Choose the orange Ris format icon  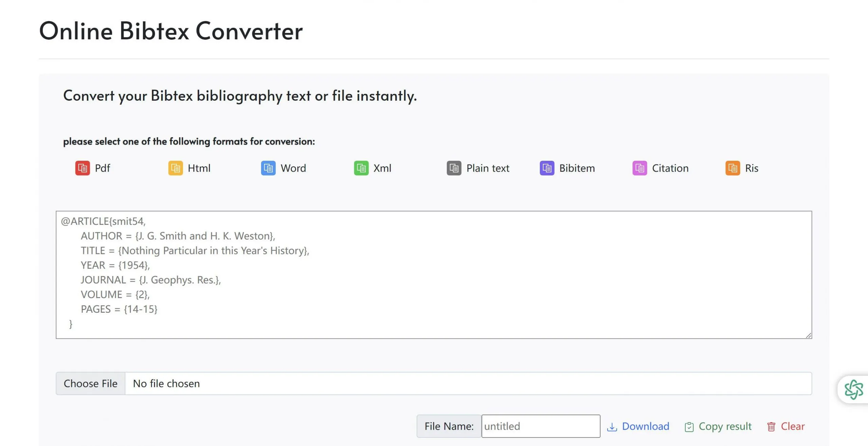click(733, 168)
